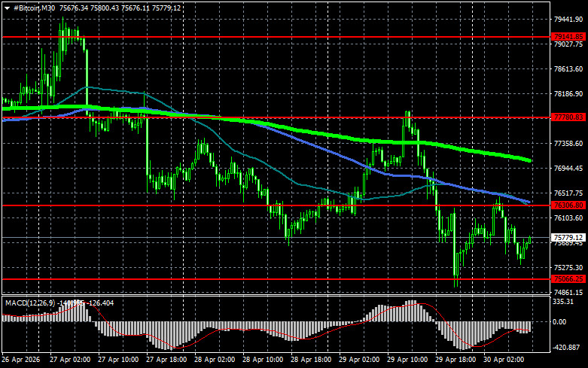Click the 74861.15 price axis label
This screenshot has width=588, height=368.
coord(568,292)
